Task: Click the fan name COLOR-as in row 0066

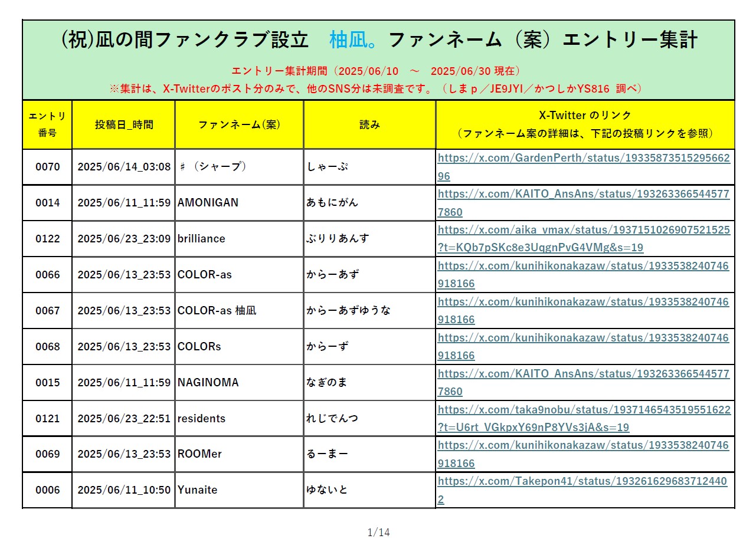Action: [x=205, y=275]
